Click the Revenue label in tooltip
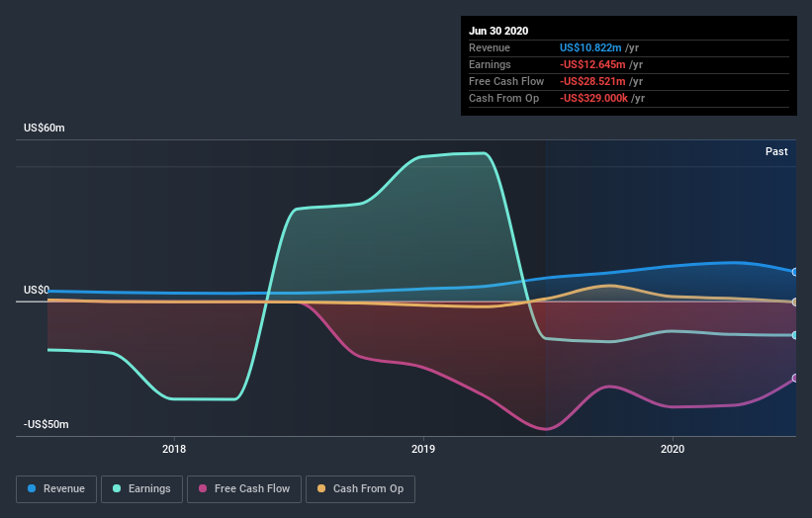The width and height of the screenshot is (812, 518). pyautogui.click(x=490, y=47)
